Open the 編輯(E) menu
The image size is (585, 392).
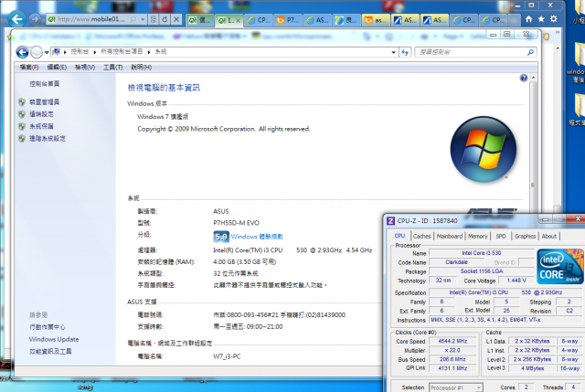[57, 67]
